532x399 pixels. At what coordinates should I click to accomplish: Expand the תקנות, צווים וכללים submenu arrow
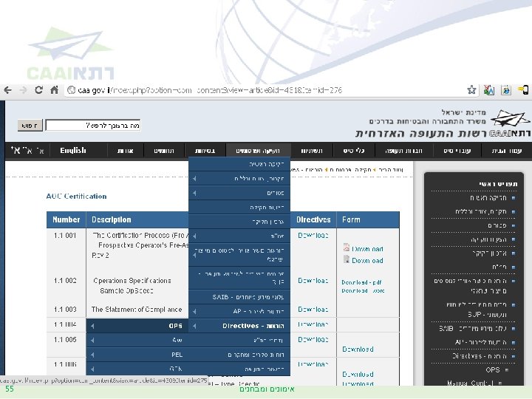tap(194, 179)
